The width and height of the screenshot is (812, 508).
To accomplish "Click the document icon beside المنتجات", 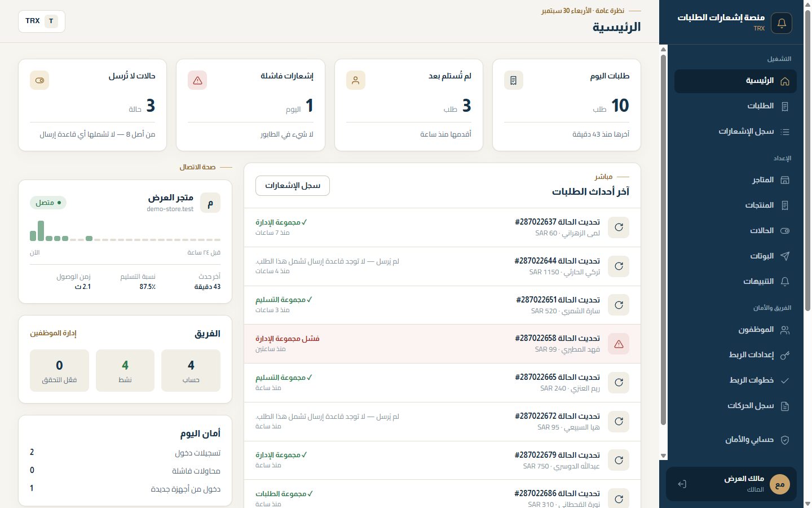I will (x=784, y=205).
